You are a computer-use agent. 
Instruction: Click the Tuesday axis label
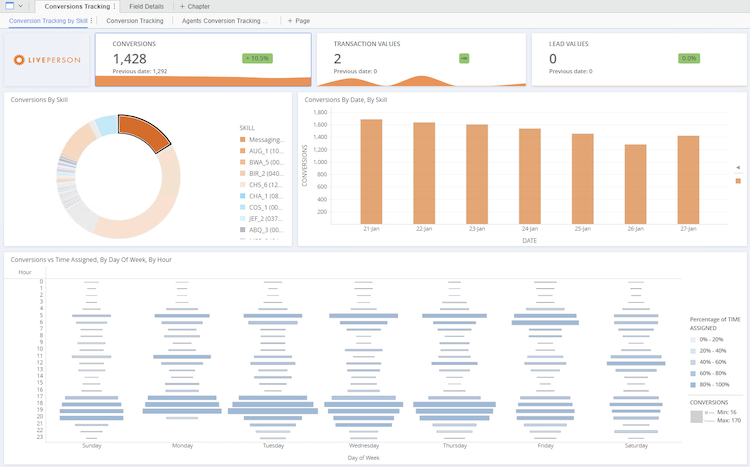pyautogui.click(x=273, y=445)
